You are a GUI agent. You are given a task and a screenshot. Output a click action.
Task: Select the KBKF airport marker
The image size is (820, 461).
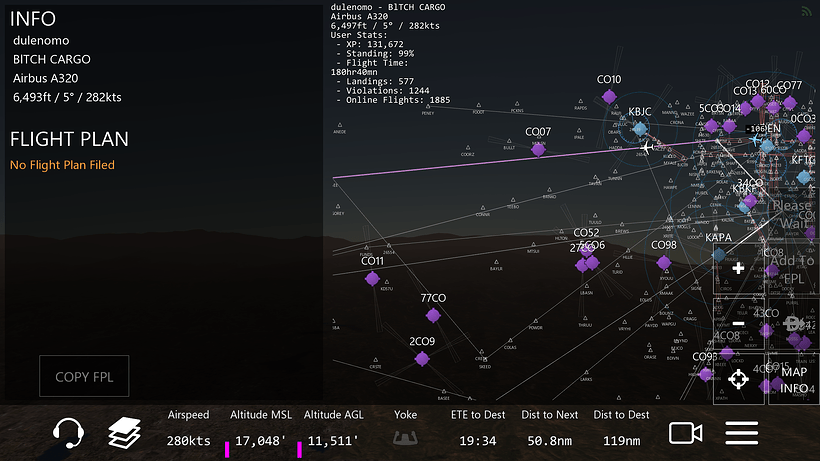click(x=745, y=206)
